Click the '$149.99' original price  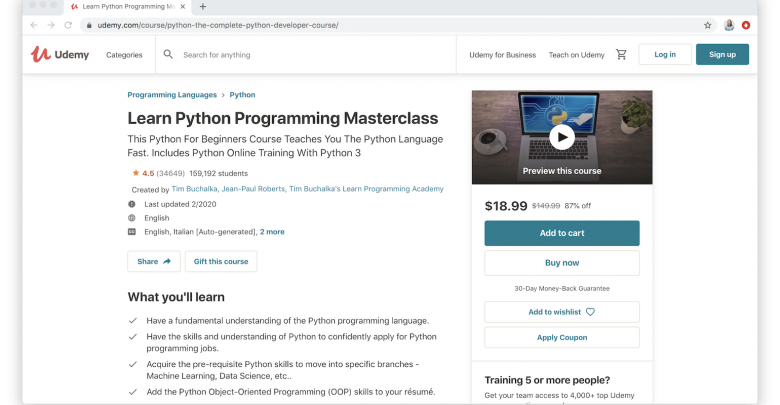point(546,205)
